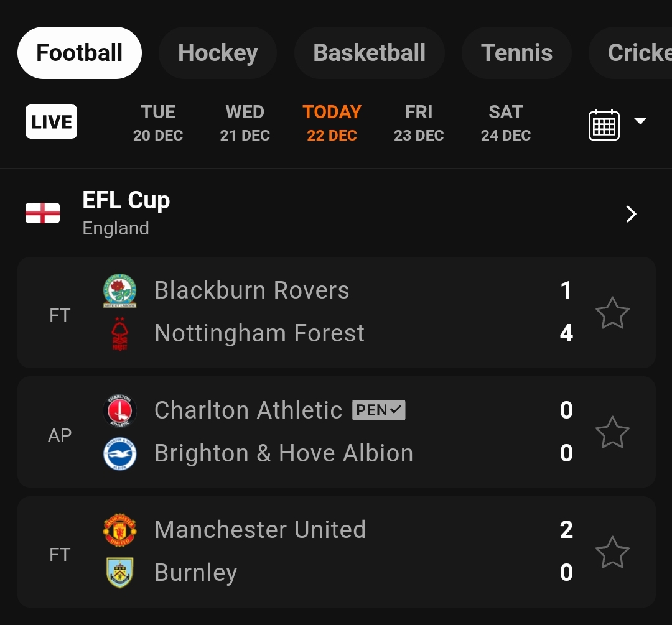Favorite the Blackburn vs Nottingham Forest match
The width and height of the screenshot is (672, 625).
[x=612, y=313]
